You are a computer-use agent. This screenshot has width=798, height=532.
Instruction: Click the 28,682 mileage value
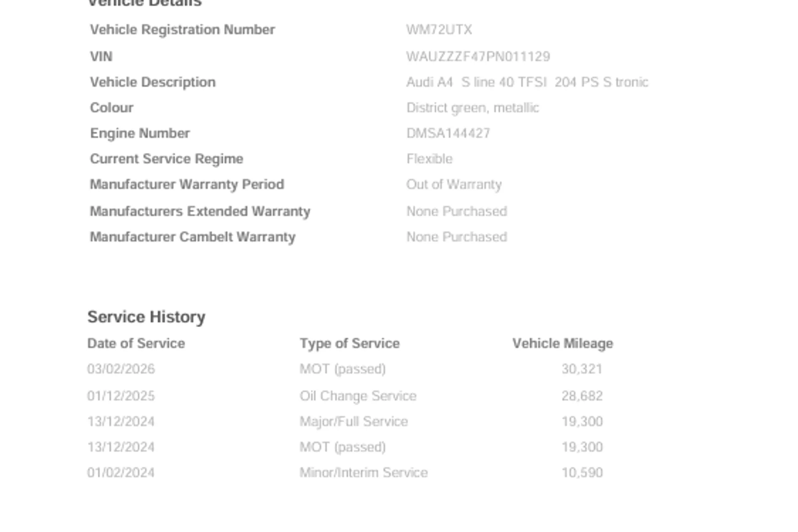(582, 396)
